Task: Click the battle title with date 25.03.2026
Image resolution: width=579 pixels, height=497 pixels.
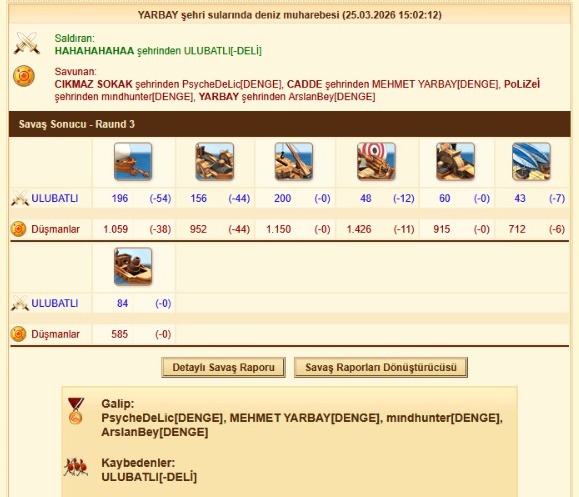Action: click(290, 15)
